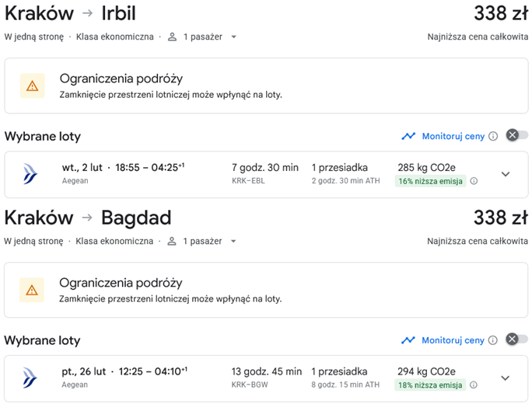
Task: Select the '18% niższa emisja' badge
Action: [x=430, y=385]
